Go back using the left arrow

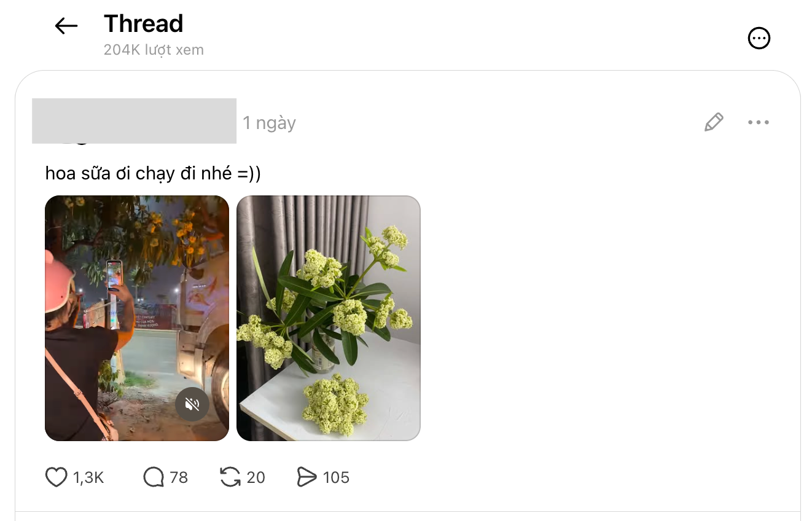click(66, 26)
